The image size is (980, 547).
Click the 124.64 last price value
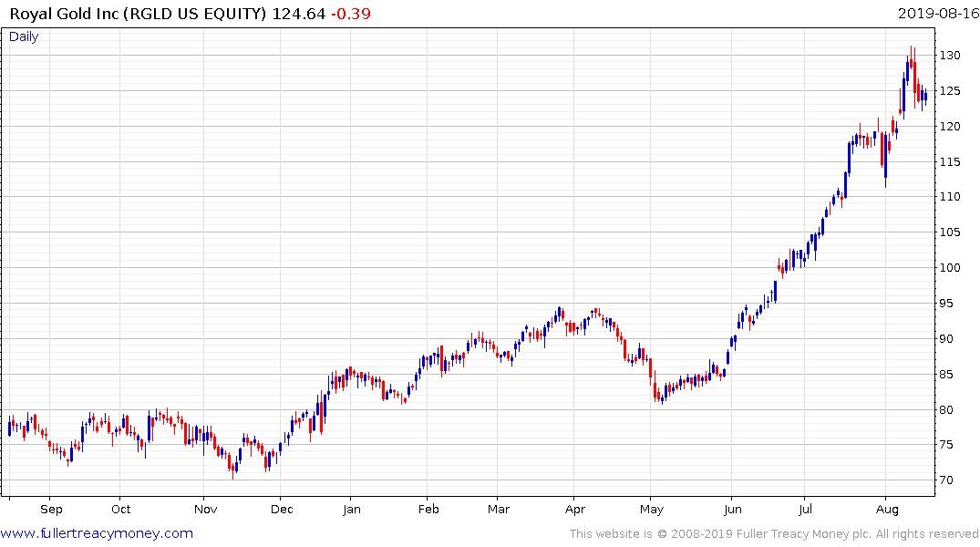pyautogui.click(x=299, y=14)
